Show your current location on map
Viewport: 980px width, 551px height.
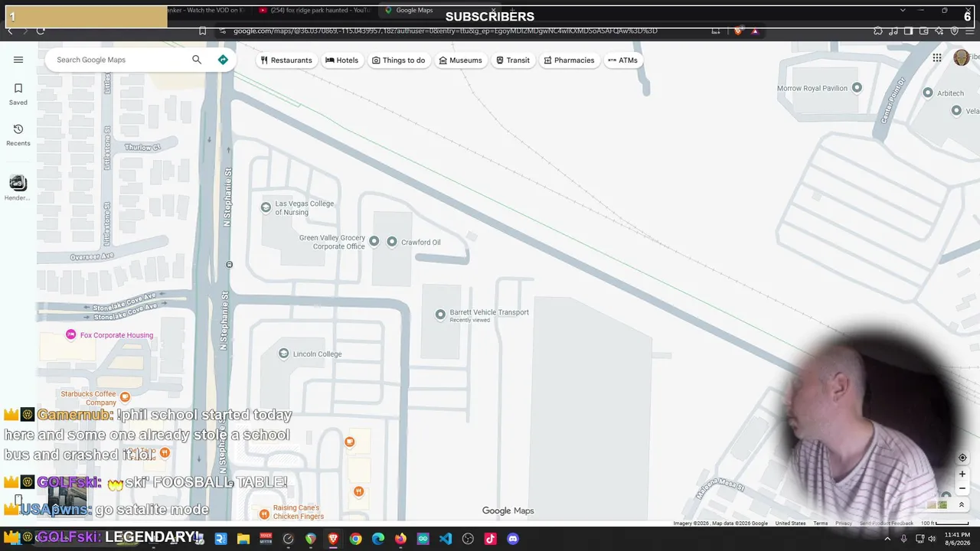[x=962, y=458]
